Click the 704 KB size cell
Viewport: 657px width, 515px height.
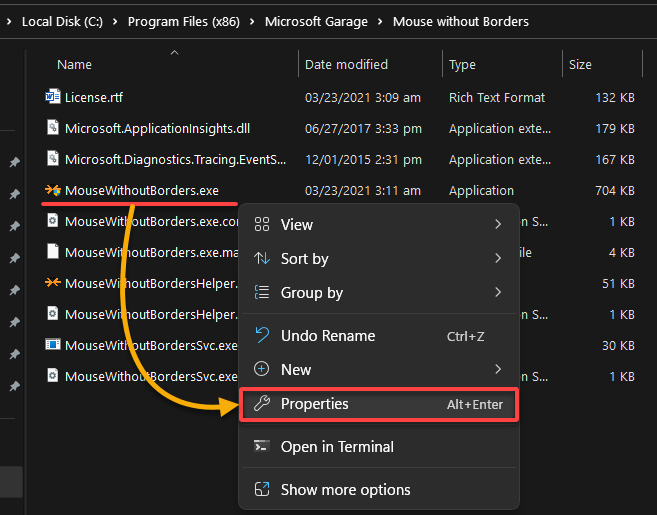pyautogui.click(x=615, y=191)
